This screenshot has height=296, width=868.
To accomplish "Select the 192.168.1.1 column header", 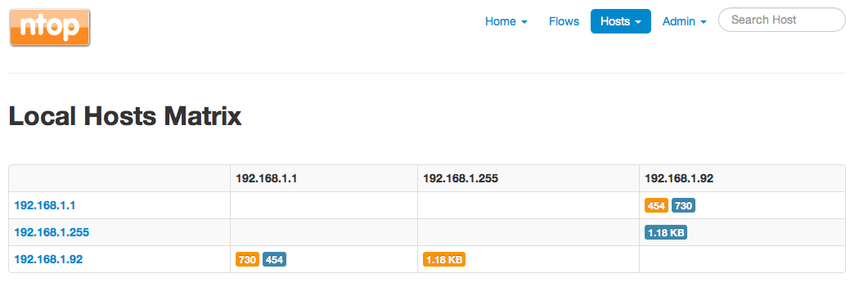I will click(x=267, y=178).
